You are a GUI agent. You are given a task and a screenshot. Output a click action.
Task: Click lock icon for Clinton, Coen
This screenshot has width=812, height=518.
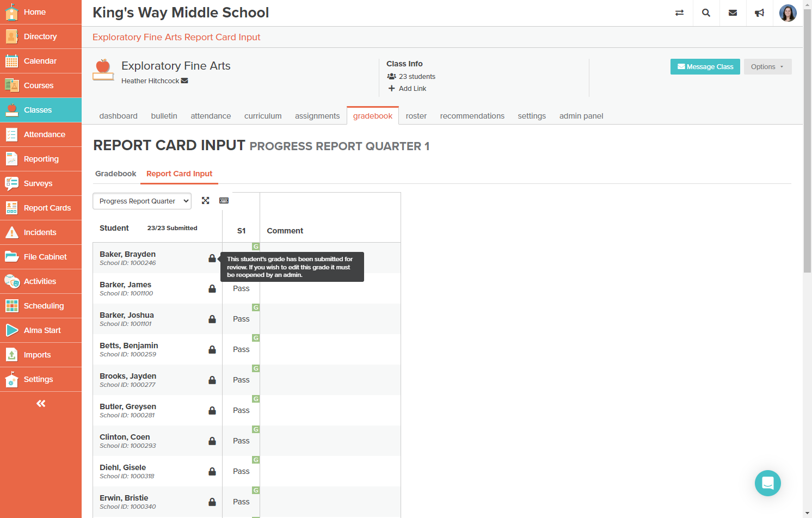pos(212,441)
